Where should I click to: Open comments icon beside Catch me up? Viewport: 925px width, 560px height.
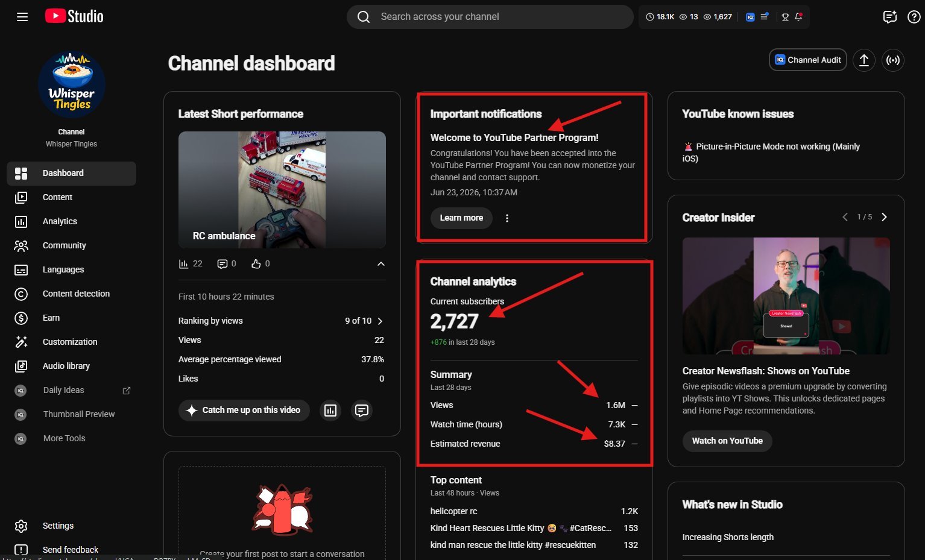(362, 411)
